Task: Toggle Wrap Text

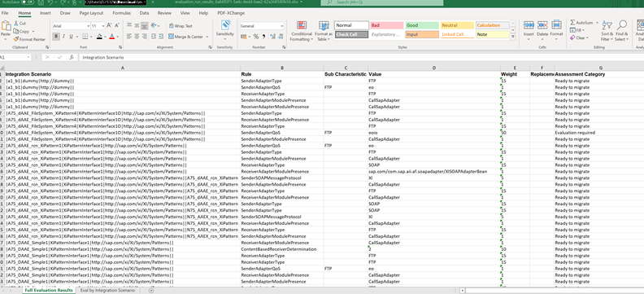Action: tap(181, 26)
